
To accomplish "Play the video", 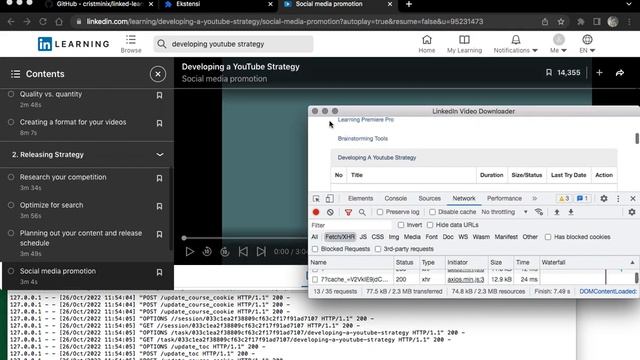I will (189, 251).
